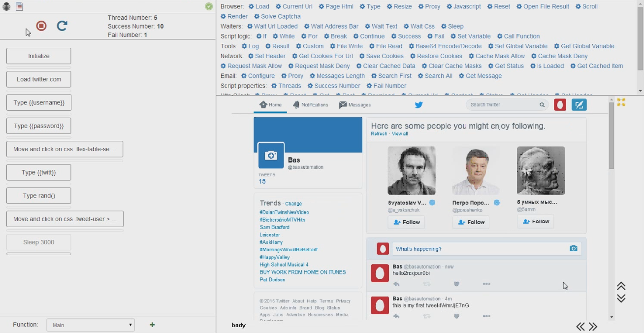The width and height of the screenshot is (644, 333).
Task: Click the camera icon in tweet box
Action: [x=573, y=249]
